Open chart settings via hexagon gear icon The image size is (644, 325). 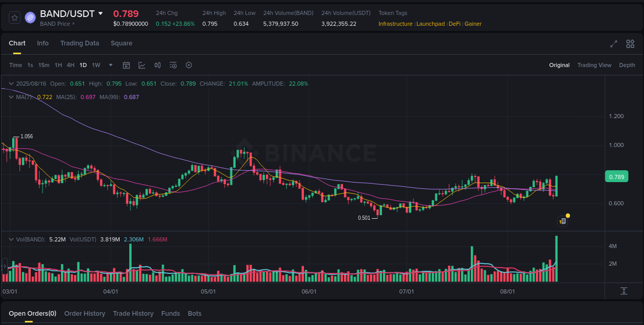coord(189,65)
